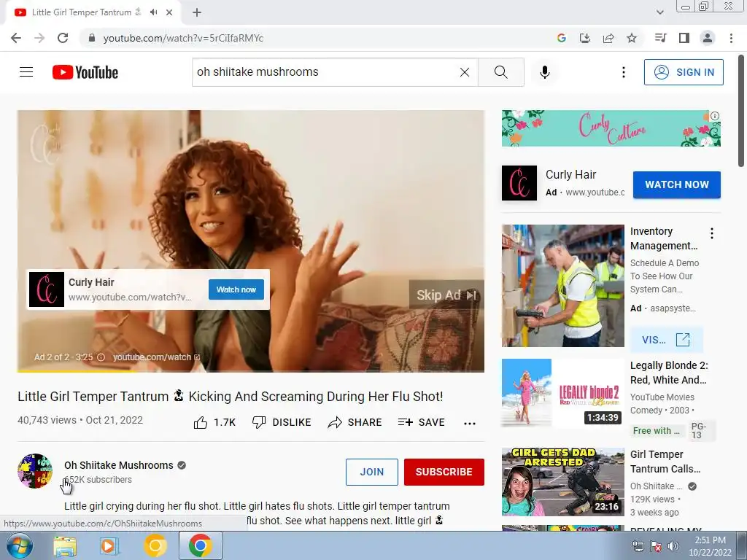This screenshot has height=560, width=747.
Task: Click Curly Hair sidebar ad logo
Action: [519, 183]
